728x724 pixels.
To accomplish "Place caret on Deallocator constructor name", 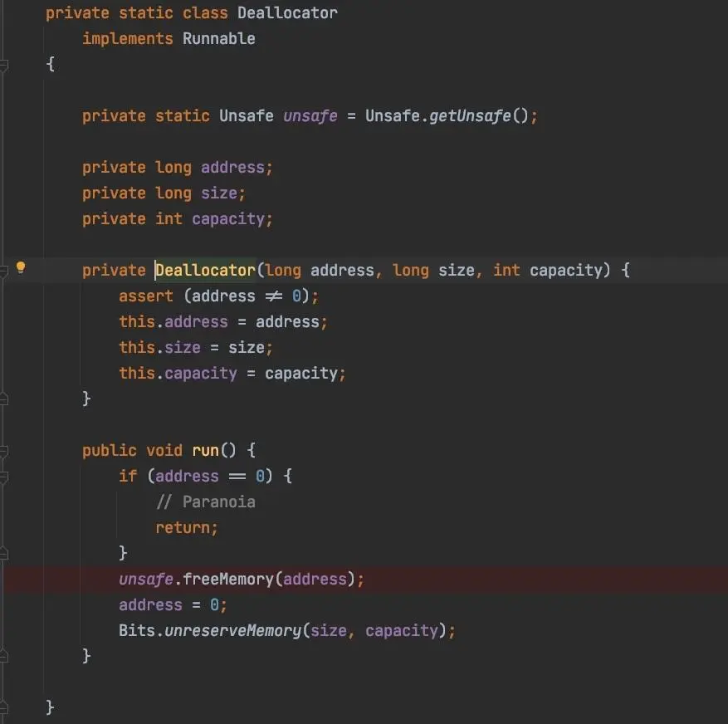I will click(205, 271).
